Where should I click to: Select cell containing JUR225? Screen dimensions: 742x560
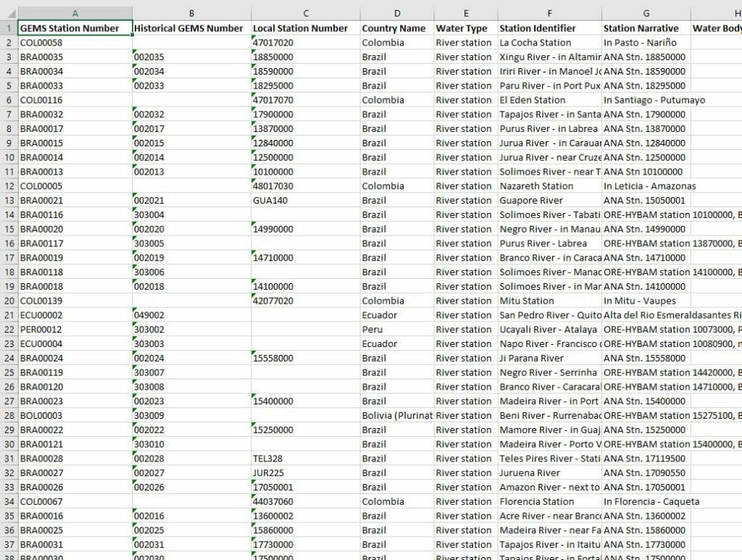[x=306, y=472]
